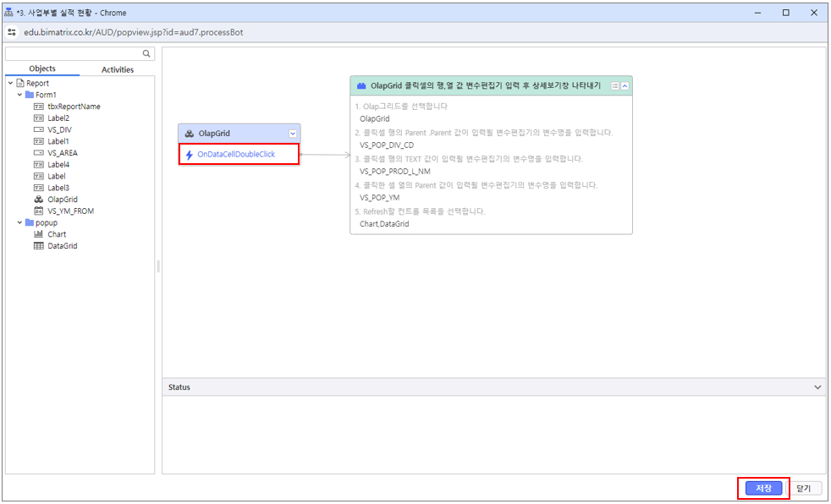Image resolution: width=831 pixels, height=504 pixels.
Task: Select Label2 in the object tree
Action: (x=58, y=118)
